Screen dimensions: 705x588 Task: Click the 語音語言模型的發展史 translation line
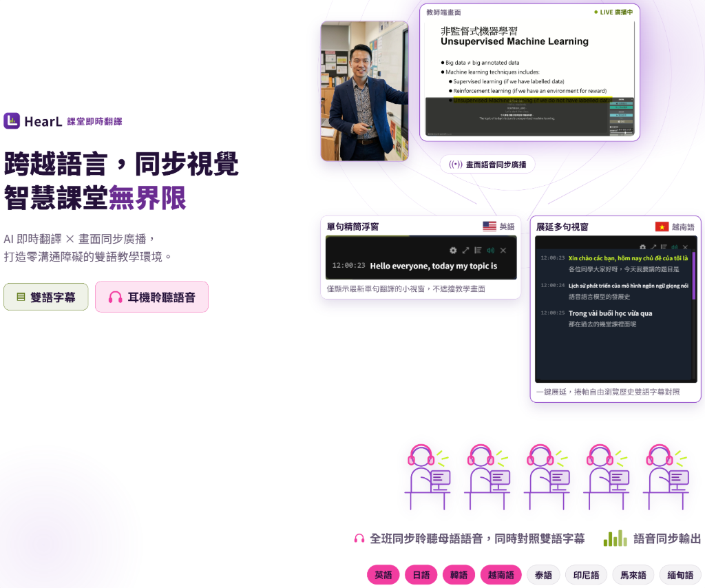600,297
